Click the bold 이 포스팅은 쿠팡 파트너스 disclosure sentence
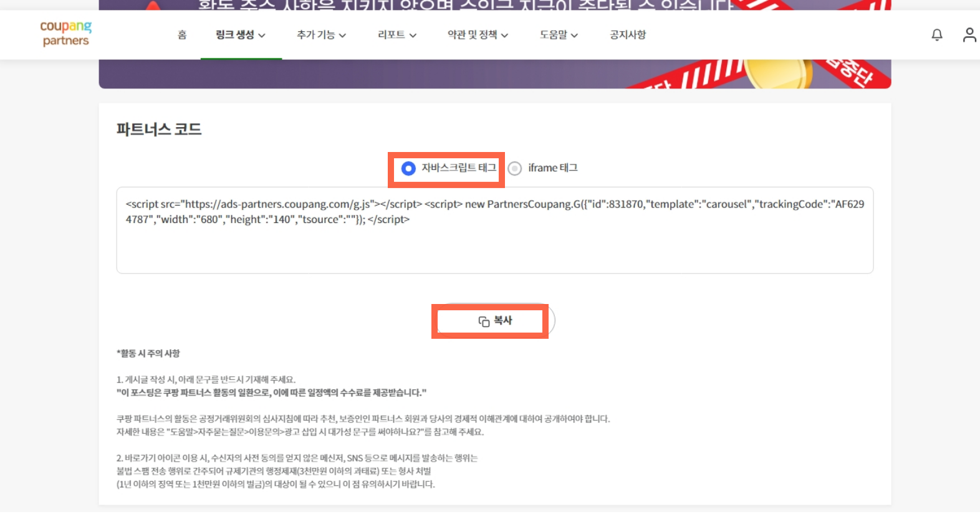Screen dimensions: 980x532 [x=272, y=392]
